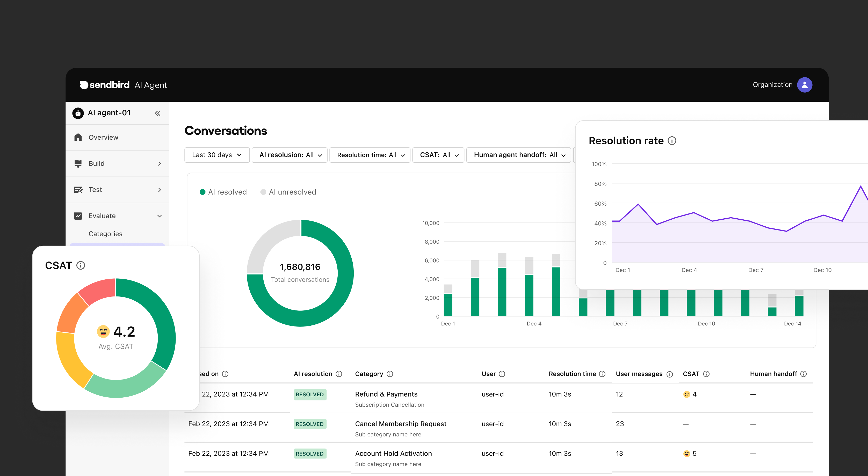Click info icon beside Resolution rate title
The width and height of the screenshot is (868, 476).
pyautogui.click(x=672, y=141)
